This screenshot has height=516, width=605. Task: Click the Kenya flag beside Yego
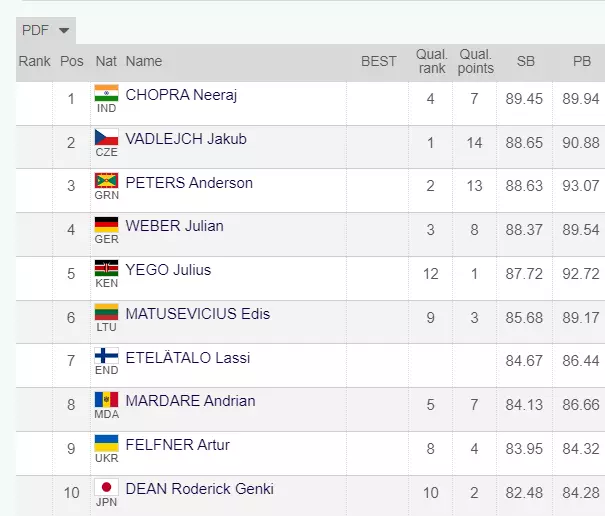[106, 269]
